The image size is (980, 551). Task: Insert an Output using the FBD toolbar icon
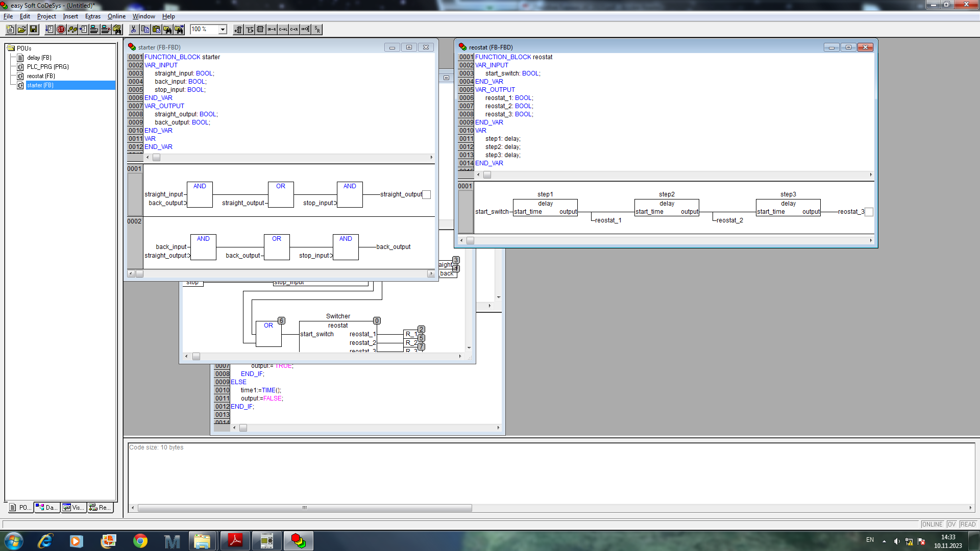[x=250, y=29]
